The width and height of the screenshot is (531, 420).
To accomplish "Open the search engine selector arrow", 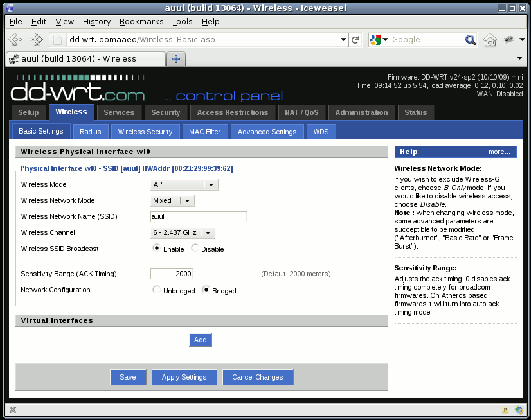I will pos(385,40).
